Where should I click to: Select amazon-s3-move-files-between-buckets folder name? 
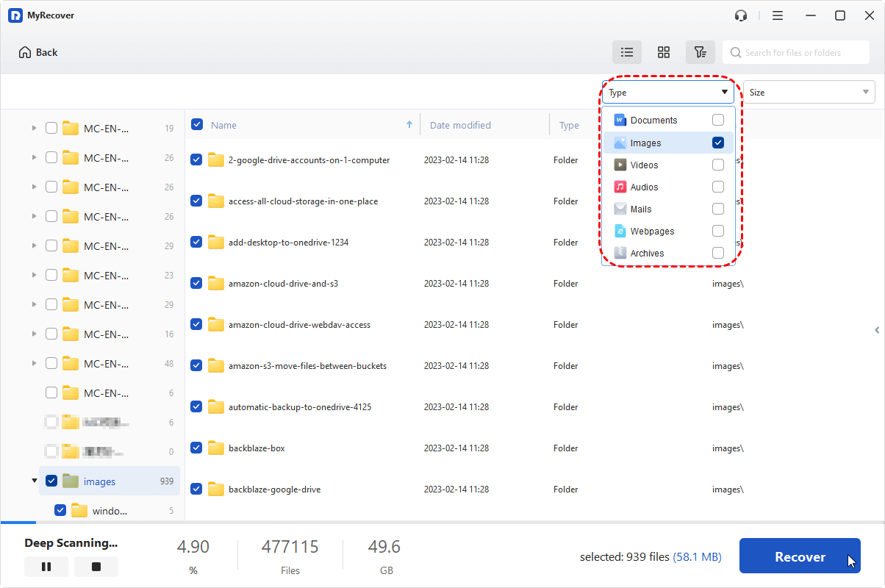pos(307,365)
